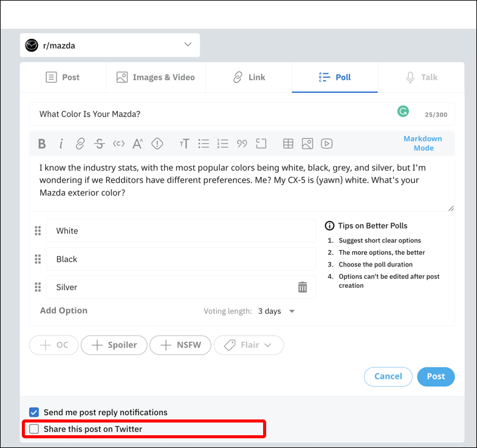Click the Grammarly icon in the title field
The image size is (477, 448).
click(x=403, y=111)
